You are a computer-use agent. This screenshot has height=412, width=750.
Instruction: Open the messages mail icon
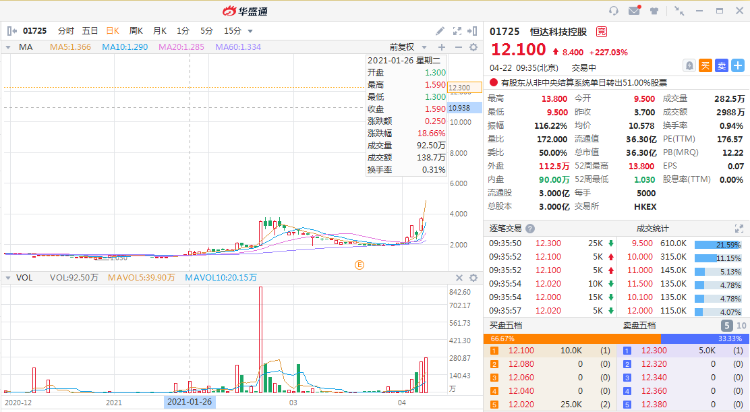(x=635, y=11)
